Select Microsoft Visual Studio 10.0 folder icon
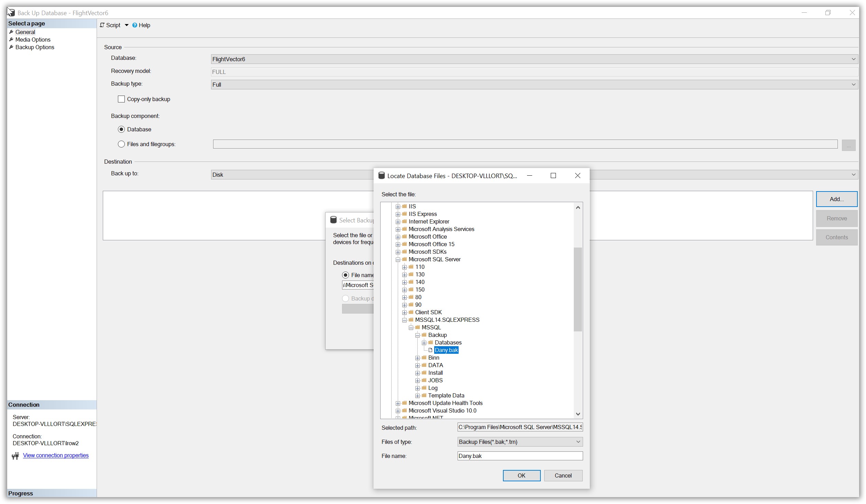This screenshot has width=866, height=504. (x=404, y=410)
